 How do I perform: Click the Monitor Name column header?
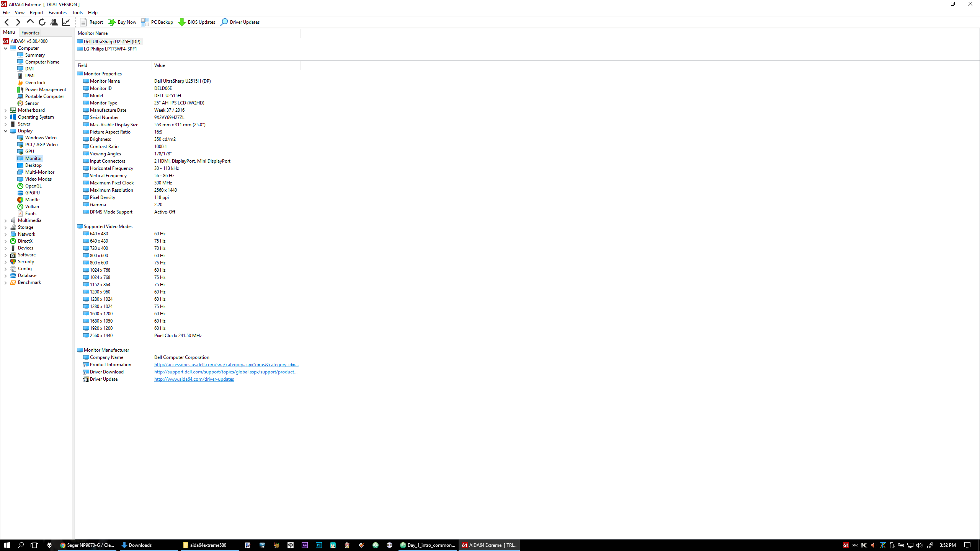pyautogui.click(x=188, y=33)
